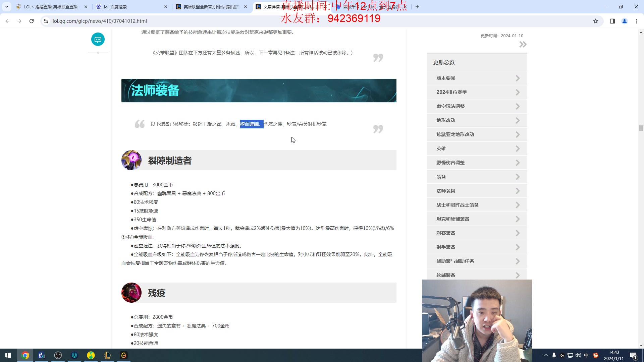
Task: Open OBS Studio from the taskbar
Action: pyautogui.click(x=58, y=355)
